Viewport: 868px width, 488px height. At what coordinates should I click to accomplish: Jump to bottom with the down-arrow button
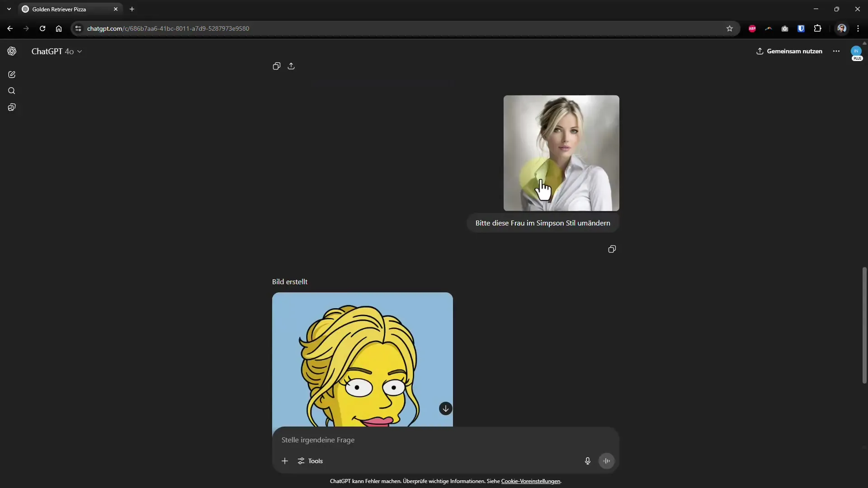click(446, 408)
